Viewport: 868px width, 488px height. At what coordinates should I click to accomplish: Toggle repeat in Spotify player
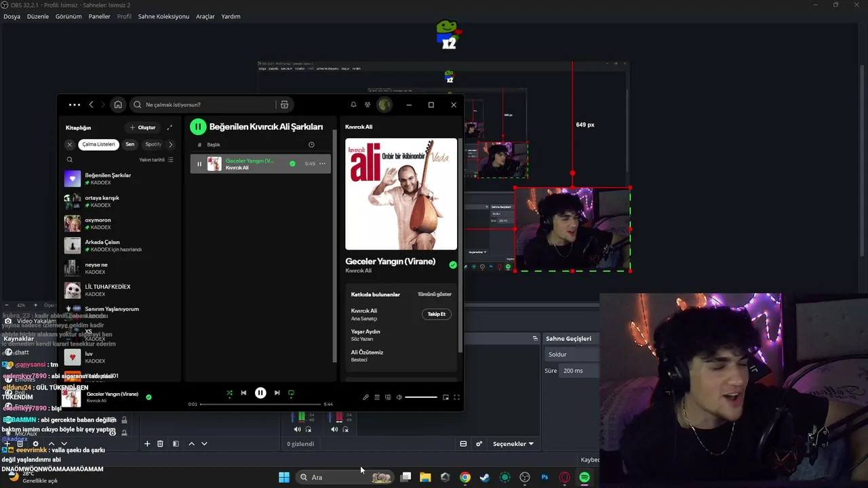click(x=291, y=393)
